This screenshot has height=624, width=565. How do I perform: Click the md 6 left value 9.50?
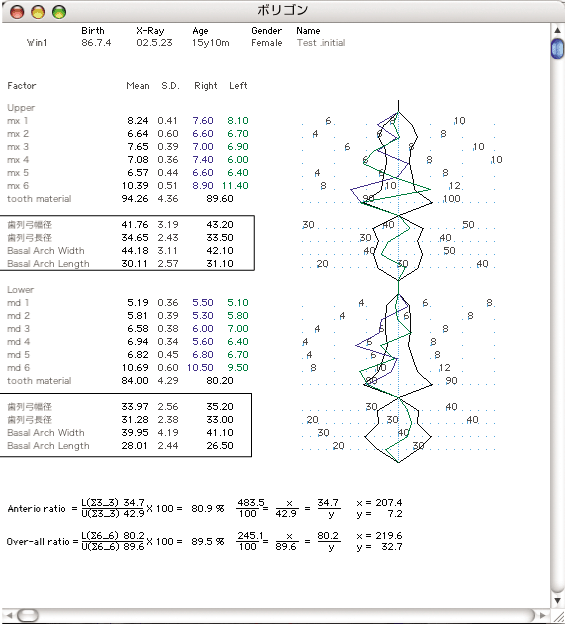coord(238,367)
